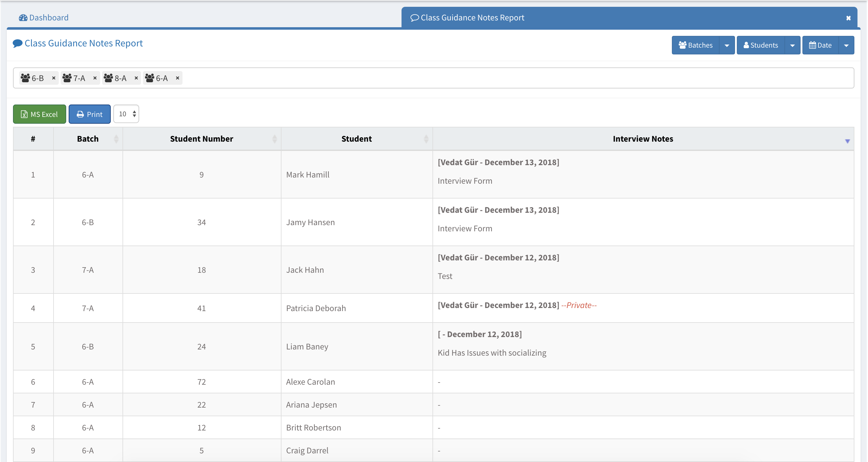Click the speech bubble icon beside report title
This screenshot has width=868, height=462.
coord(18,43)
